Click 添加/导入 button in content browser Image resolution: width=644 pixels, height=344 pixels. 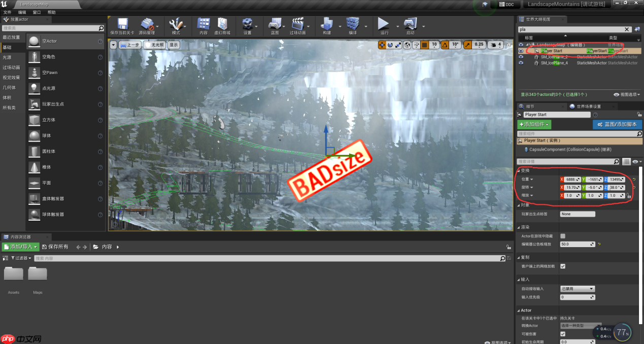[20, 247]
